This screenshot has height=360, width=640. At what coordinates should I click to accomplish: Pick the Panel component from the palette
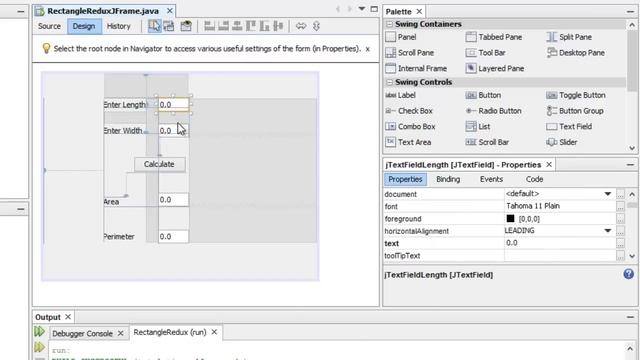tap(401, 37)
